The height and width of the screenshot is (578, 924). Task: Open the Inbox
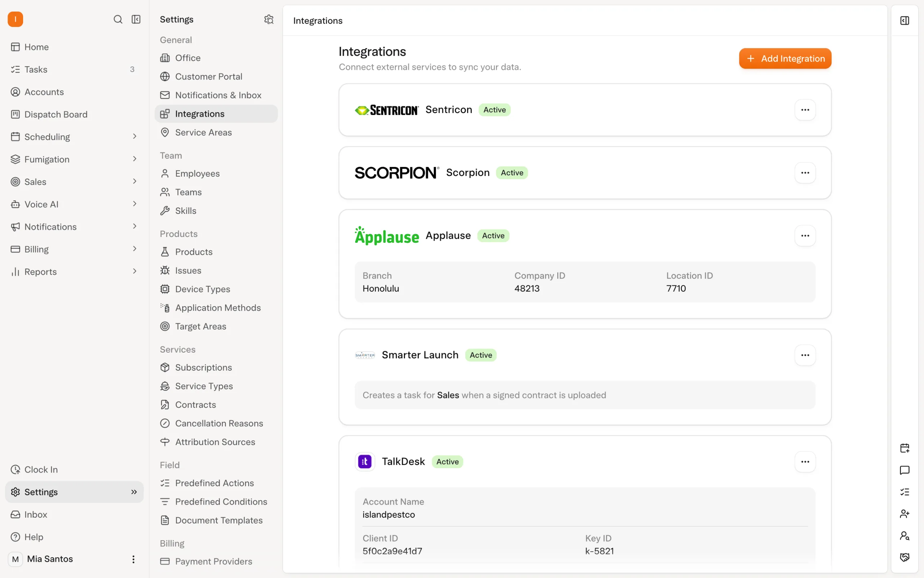[74, 514]
